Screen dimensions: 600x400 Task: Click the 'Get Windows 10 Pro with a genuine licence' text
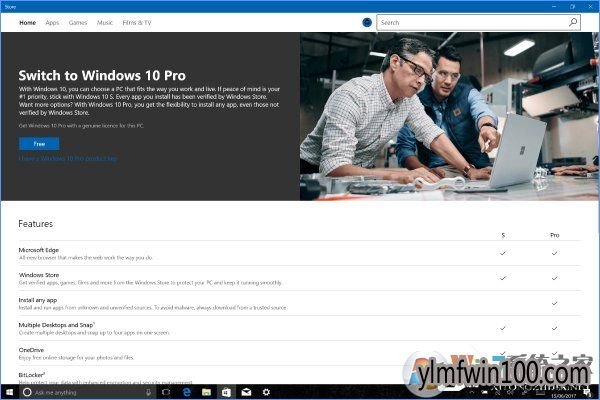pyautogui.click(x=81, y=126)
